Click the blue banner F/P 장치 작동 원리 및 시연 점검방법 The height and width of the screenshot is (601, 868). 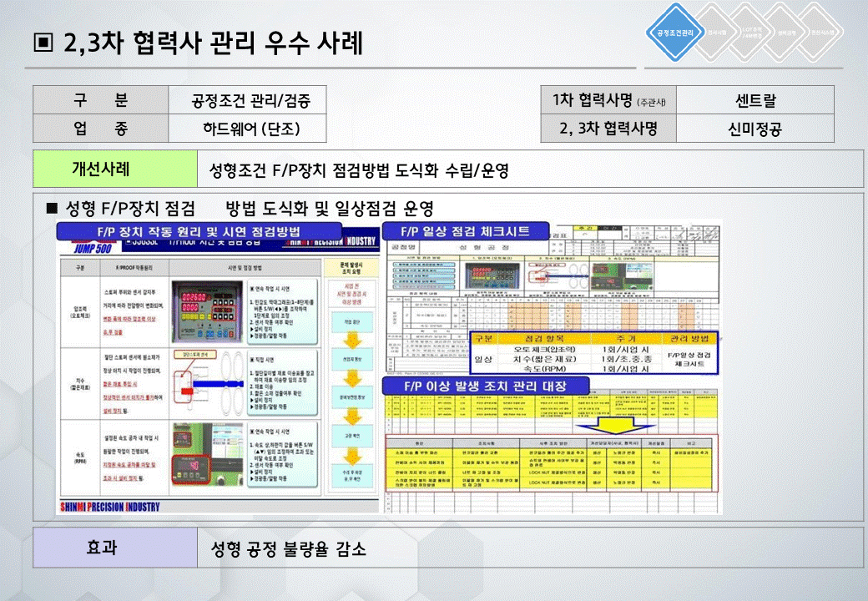[x=199, y=231]
